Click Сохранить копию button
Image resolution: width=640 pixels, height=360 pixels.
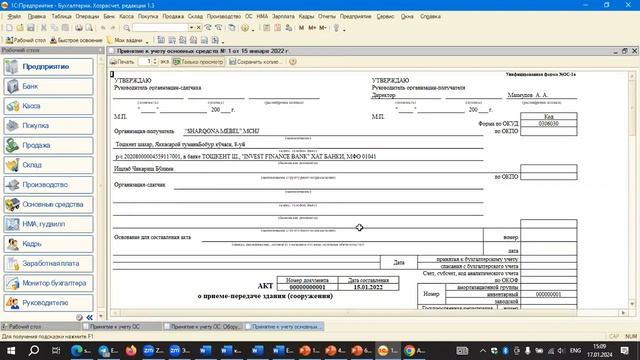point(255,62)
